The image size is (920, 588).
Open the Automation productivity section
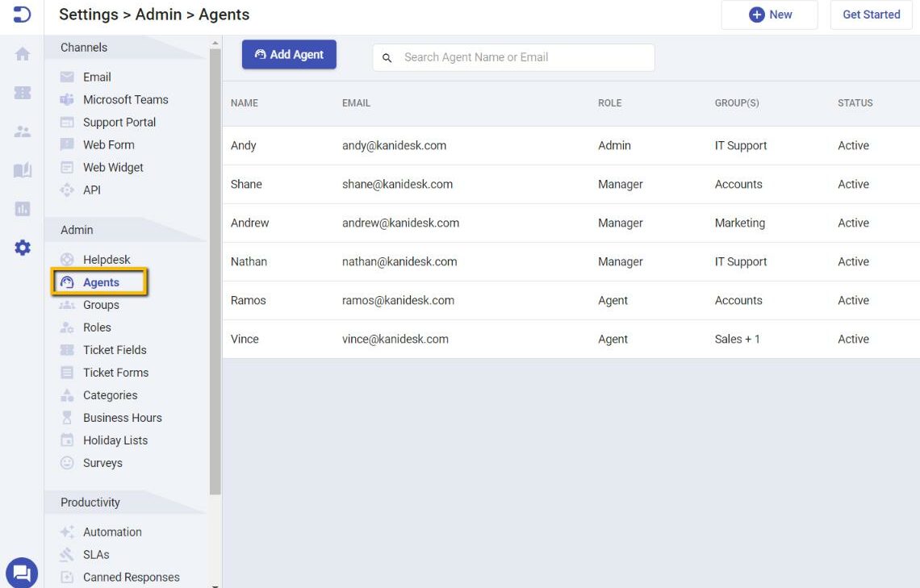(x=112, y=532)
